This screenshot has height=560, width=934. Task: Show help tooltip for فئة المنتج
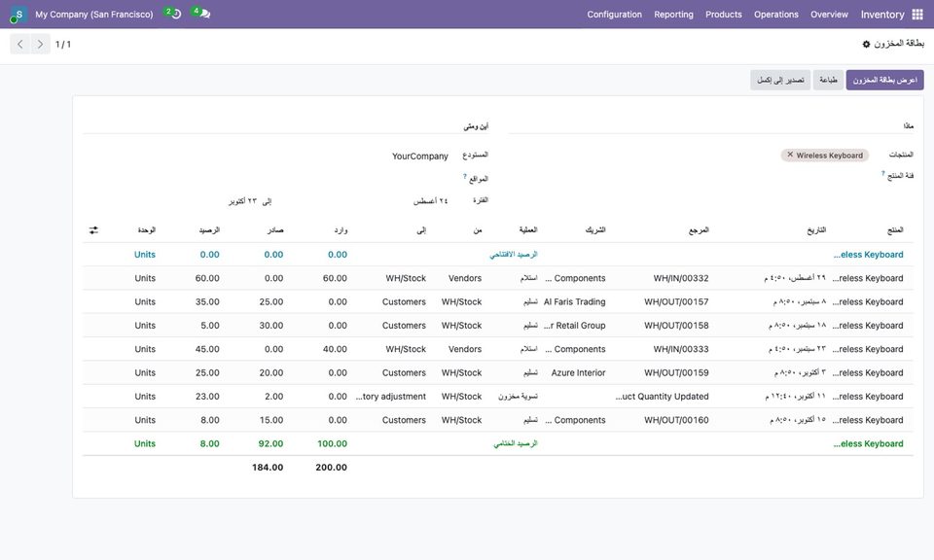(882, 173)
